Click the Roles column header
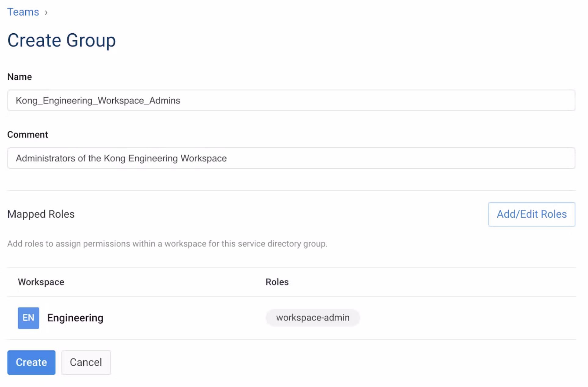This screenshot has height=387, width=588. coord(277,282)
